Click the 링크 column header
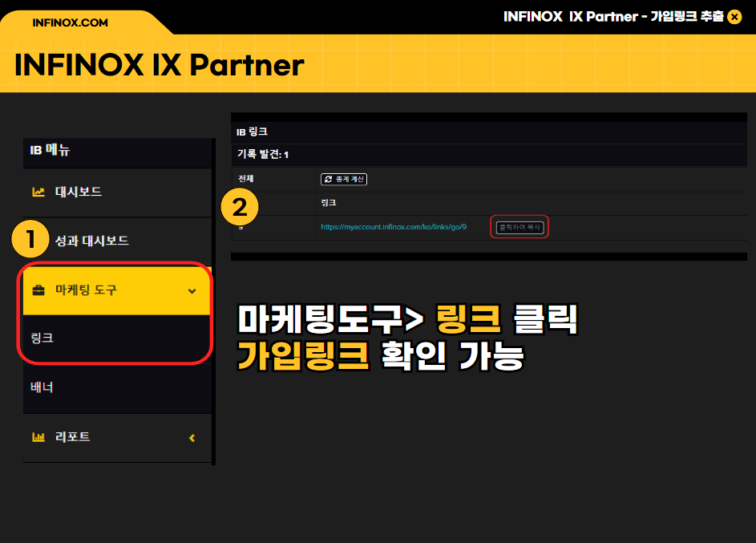 329,203
